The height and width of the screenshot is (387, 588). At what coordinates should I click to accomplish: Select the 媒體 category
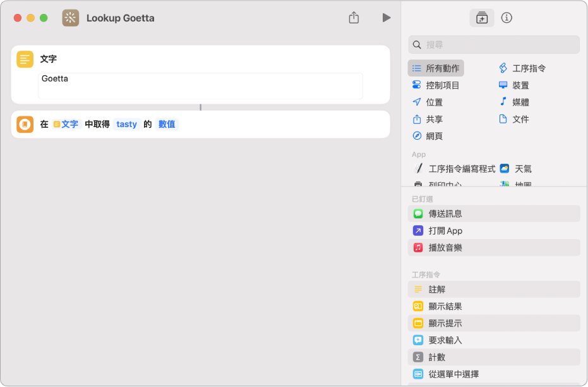[513, 102]
